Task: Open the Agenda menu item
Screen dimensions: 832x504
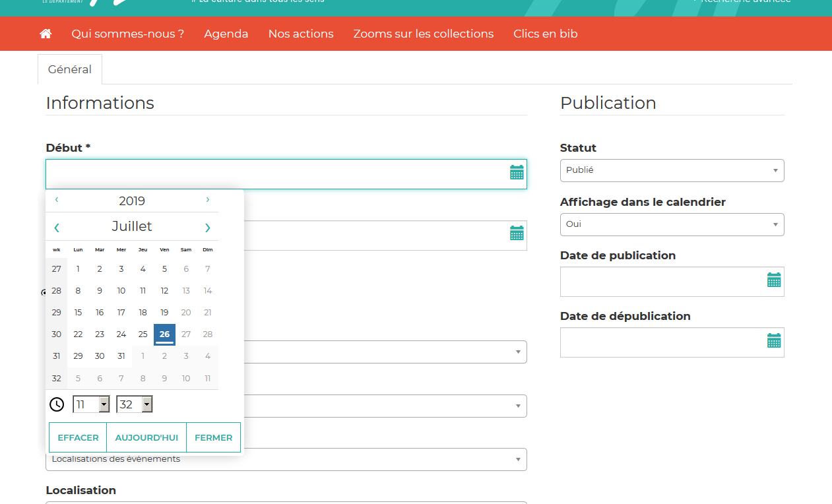Action: [226, 34]
